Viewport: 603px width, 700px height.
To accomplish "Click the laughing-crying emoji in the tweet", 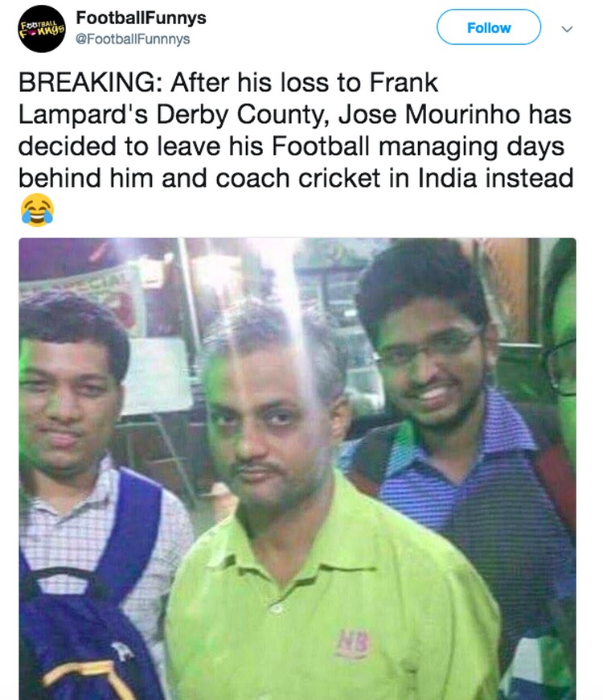I will pyautogui.click(x=38, y=210).
